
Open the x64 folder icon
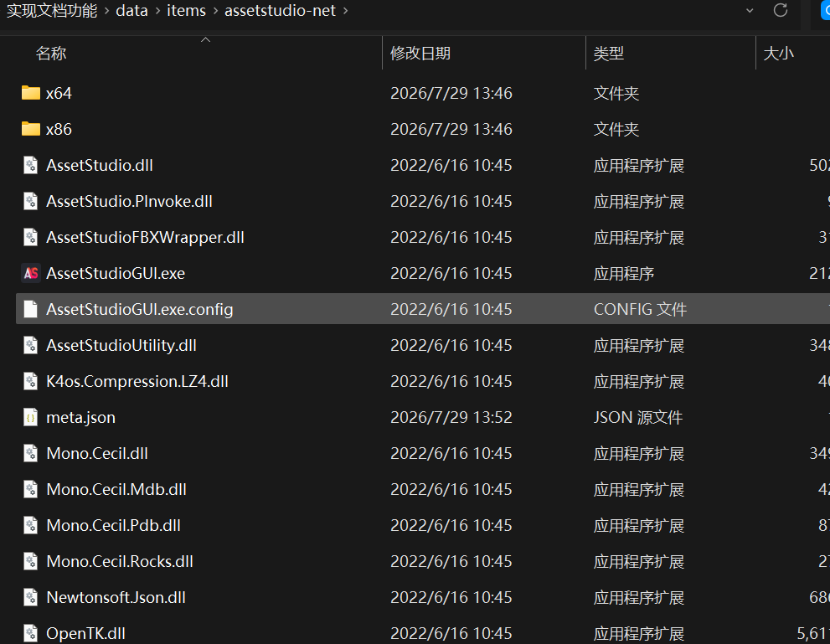[31, 93]
